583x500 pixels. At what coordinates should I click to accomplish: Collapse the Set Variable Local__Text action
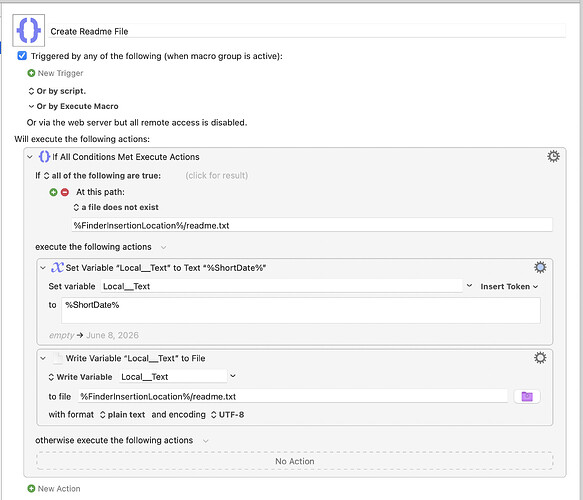43,268
